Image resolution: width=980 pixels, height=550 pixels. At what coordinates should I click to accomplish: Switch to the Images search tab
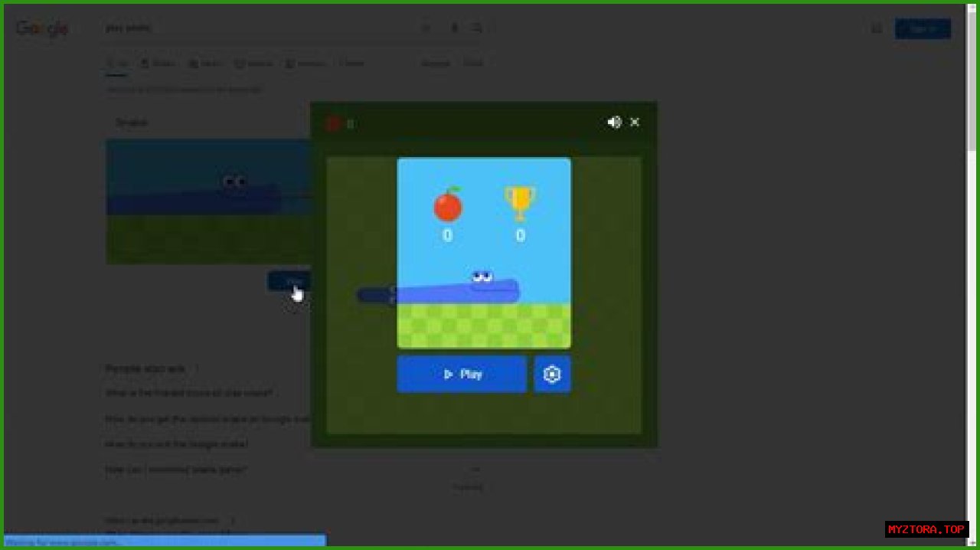point(158,64)
